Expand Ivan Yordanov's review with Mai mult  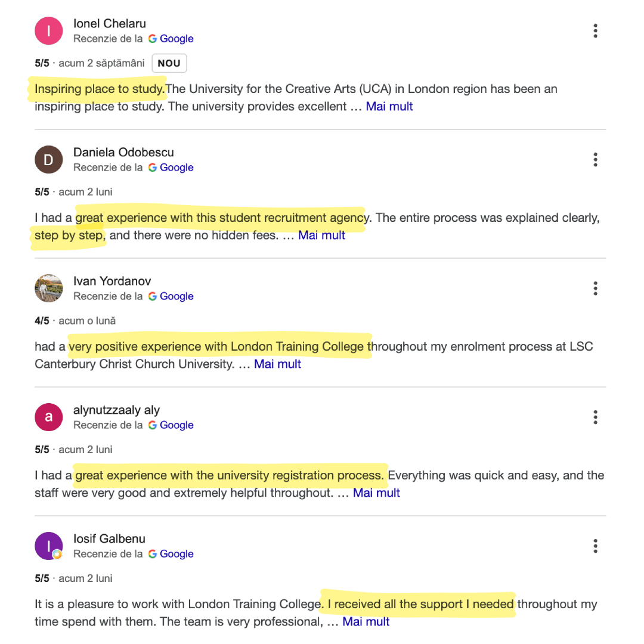[278, 364]
